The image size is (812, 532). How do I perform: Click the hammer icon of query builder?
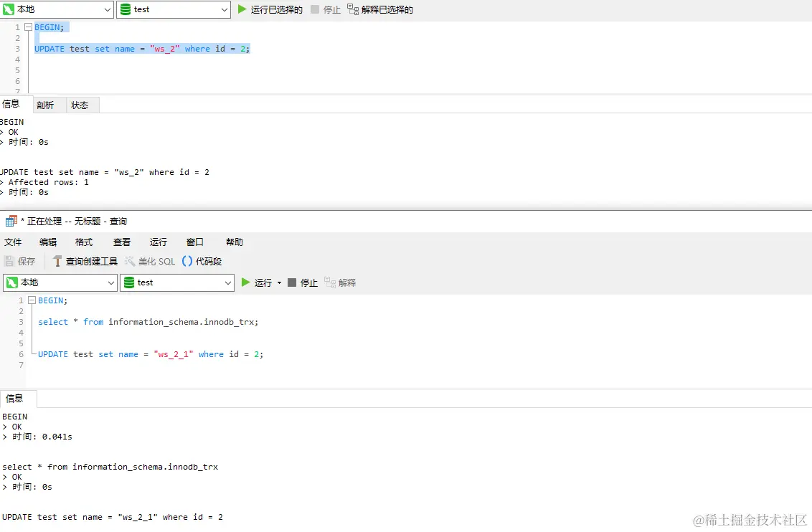point(57,262)
